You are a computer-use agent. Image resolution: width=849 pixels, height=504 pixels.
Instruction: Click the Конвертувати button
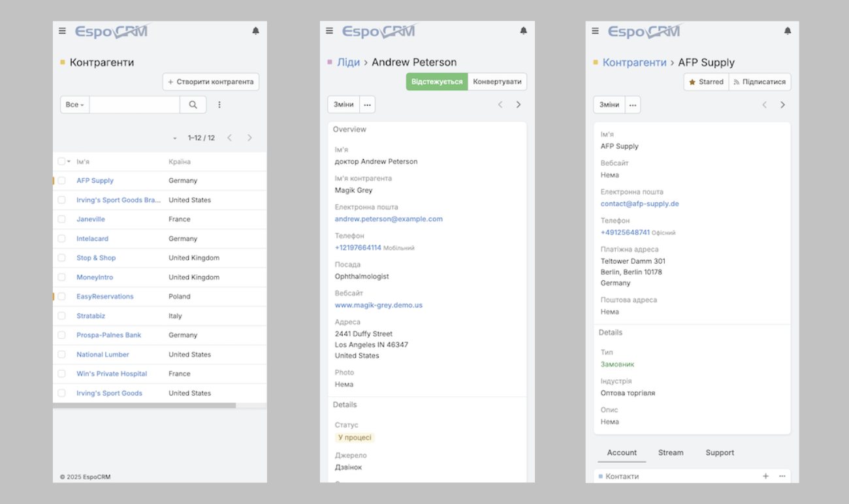[498, 82]
